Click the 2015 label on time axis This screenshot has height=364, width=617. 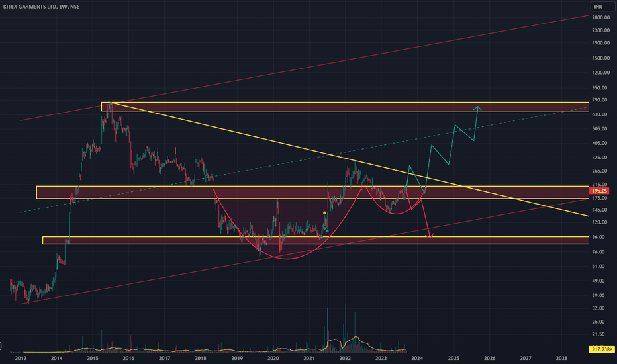[93, 358]
